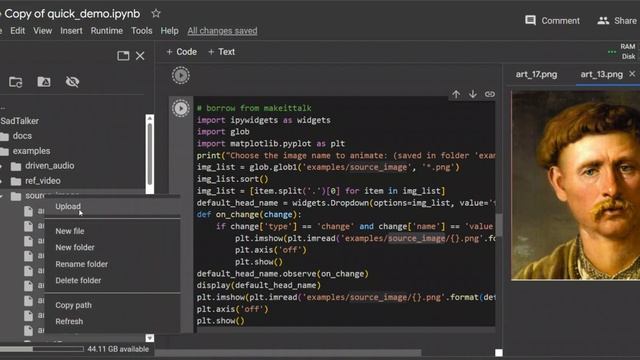Open the RAM and Disk usage indicator
The height and width of the screenshot is (360, 640).
tap(622, 51)
